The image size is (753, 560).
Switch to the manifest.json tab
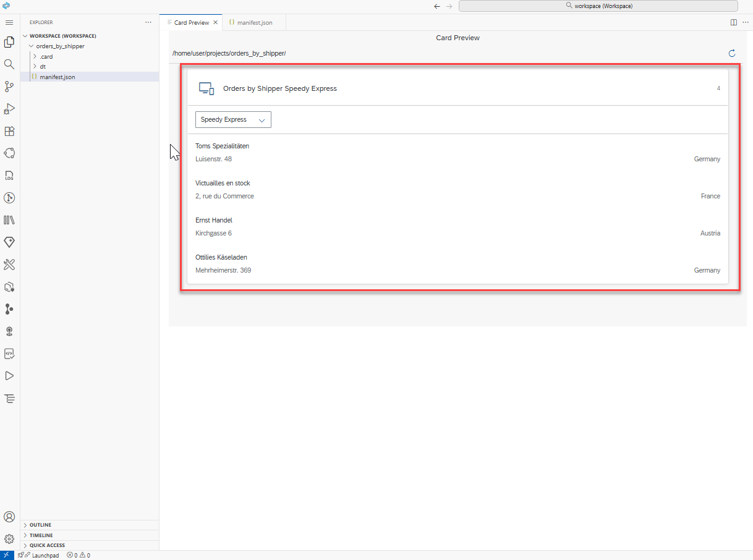254,22
